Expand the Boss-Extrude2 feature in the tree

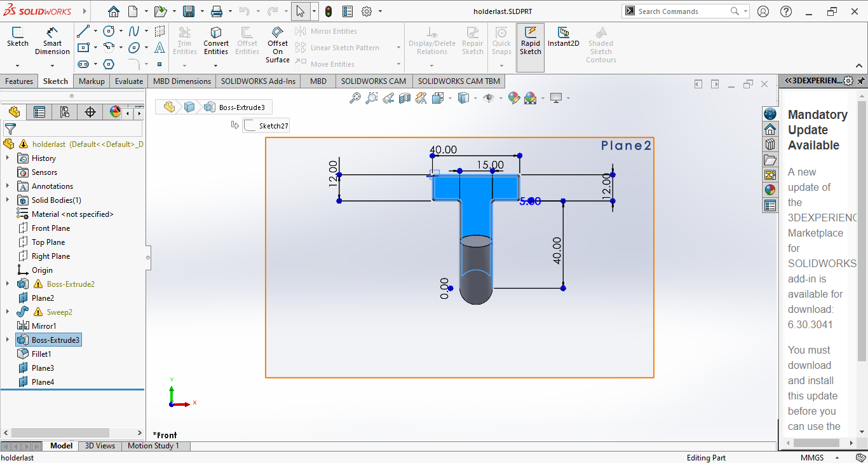coord(8,284)
